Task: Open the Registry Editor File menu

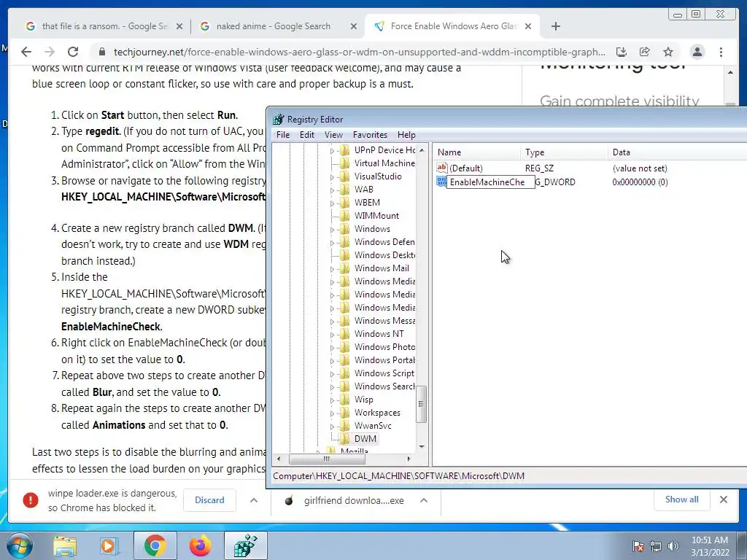Action: (x=283, y=135)
